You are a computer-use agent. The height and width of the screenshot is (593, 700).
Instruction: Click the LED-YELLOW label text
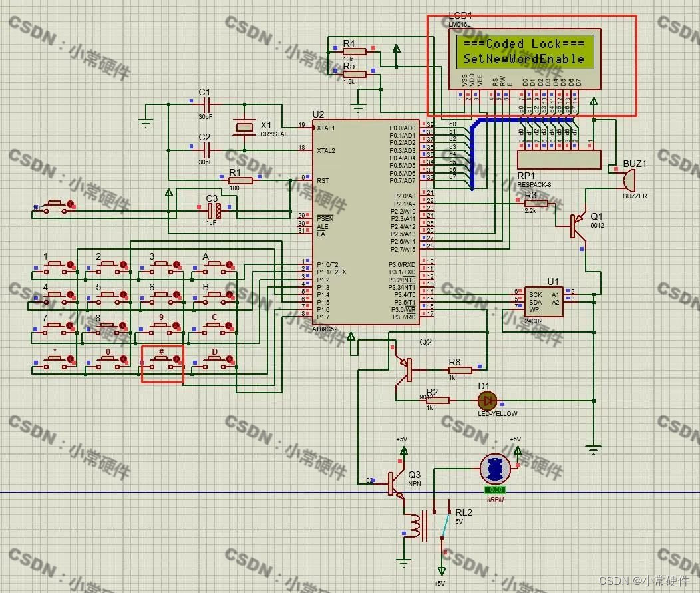[498, 414]
